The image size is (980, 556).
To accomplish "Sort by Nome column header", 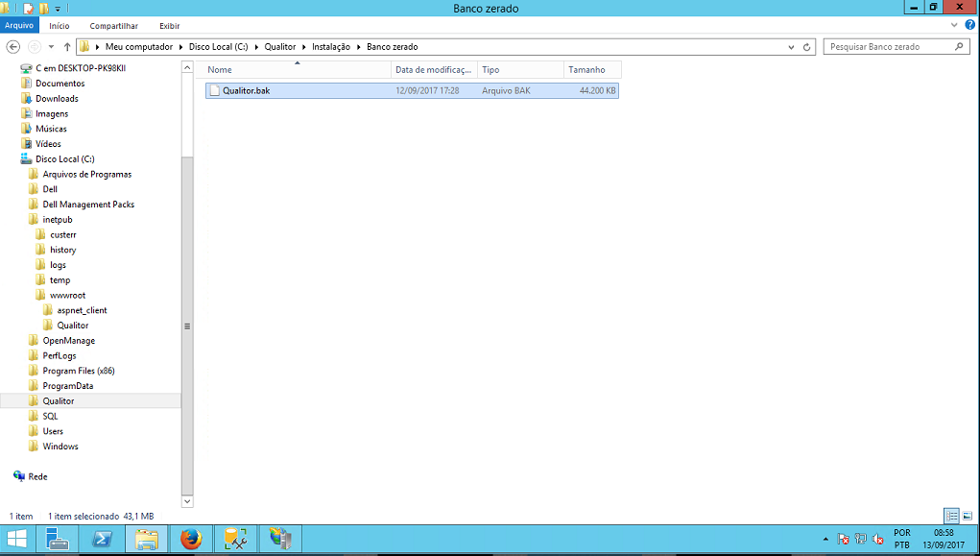I will [x=298, y=70].
